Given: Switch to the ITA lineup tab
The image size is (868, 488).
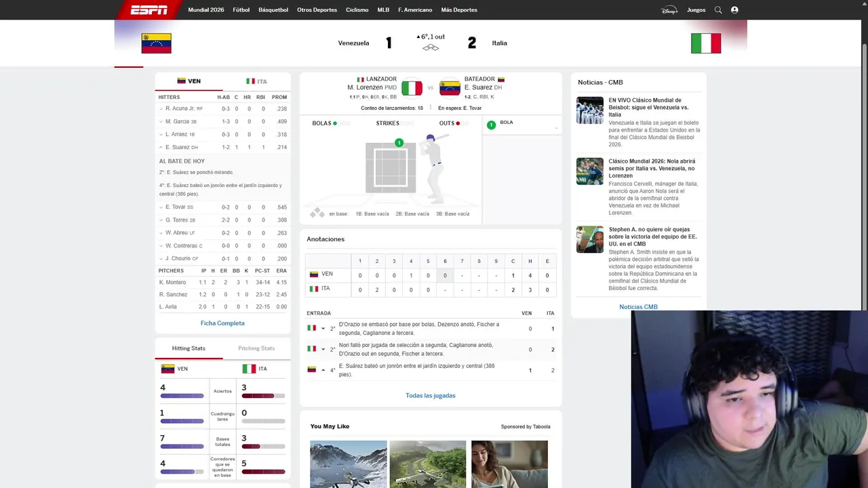Looking at the screenshot, I should (256, 81).
